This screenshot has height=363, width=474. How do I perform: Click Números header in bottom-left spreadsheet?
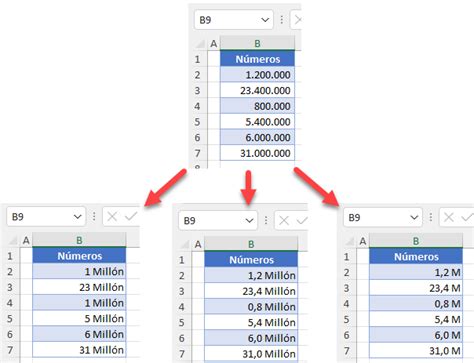coord(79,256)
